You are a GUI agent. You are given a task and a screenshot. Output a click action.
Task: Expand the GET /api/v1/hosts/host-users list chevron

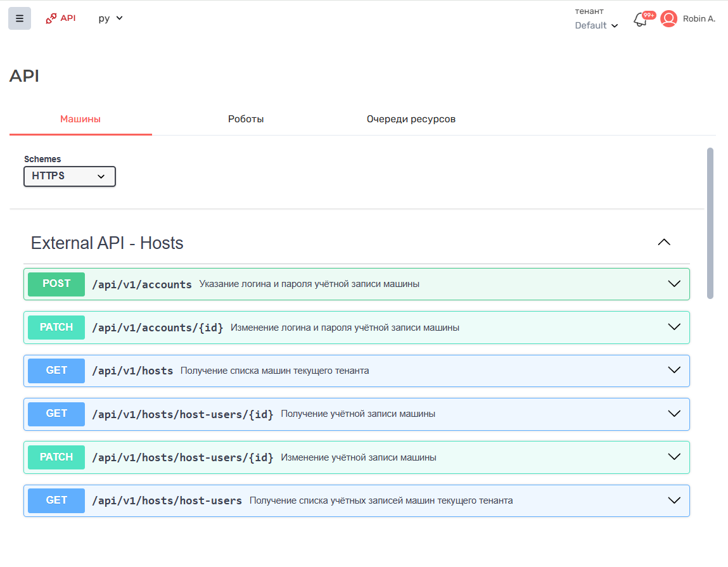pyautogui.click(x=674, y=500)
